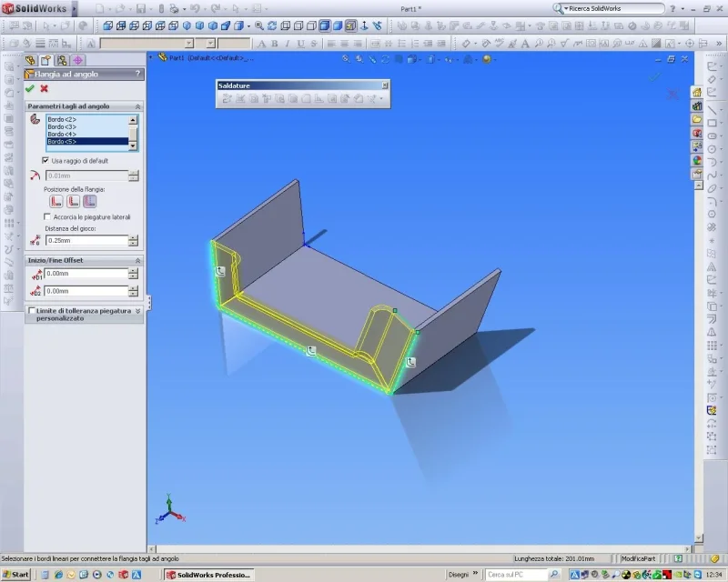The height and width of the screenshot is (582, 728).
Task: Enable Accorcia le piegature laterali checkbox
Action: 47,216
